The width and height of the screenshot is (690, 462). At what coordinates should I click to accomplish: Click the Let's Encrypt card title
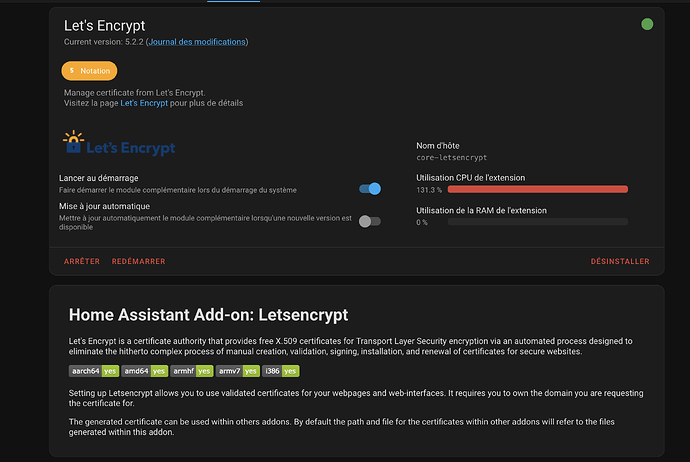point(104,26)
